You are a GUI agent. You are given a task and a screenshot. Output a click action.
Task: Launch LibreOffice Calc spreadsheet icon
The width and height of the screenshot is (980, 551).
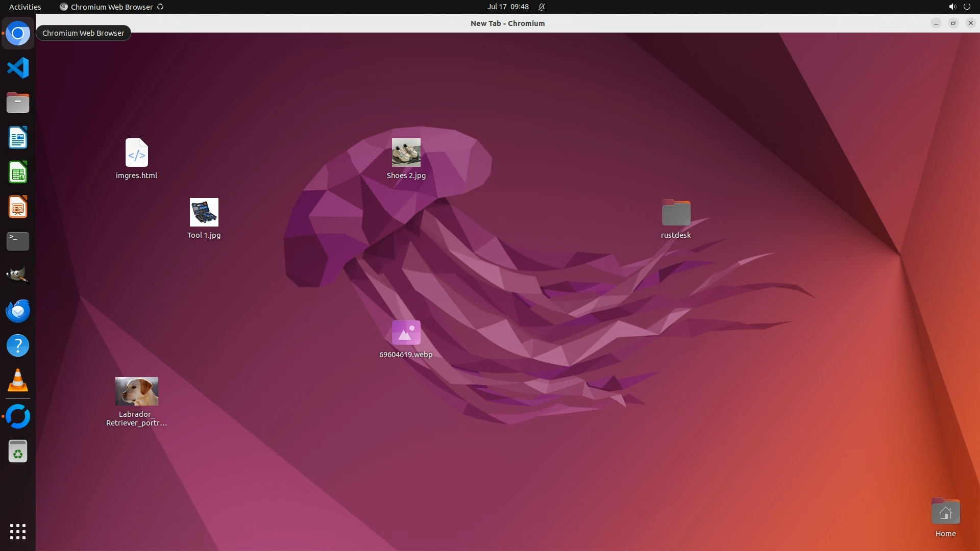tap(18, 172)
